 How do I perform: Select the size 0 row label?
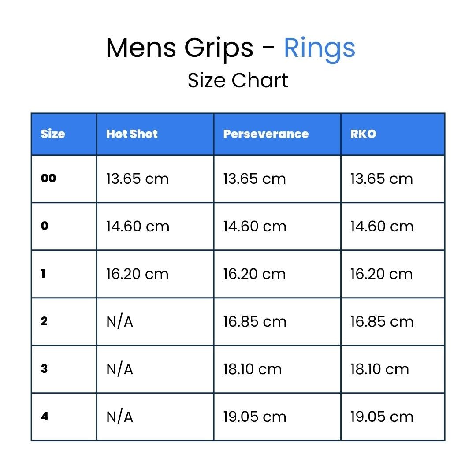pyautogui.click(x=45, y=226)
